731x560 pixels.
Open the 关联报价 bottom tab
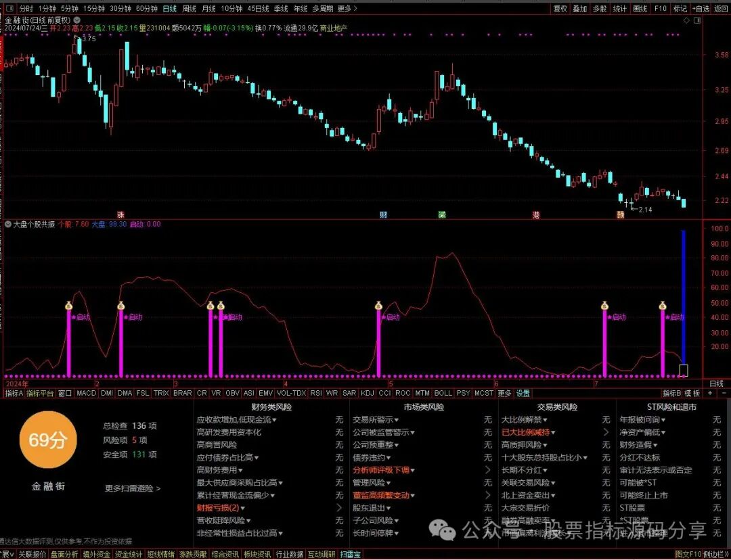click(x=32, y=555)
